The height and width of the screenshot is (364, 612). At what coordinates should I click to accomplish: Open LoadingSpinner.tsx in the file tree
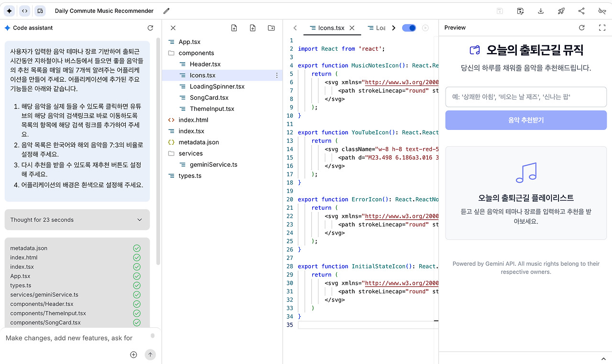tap(217, 86)
